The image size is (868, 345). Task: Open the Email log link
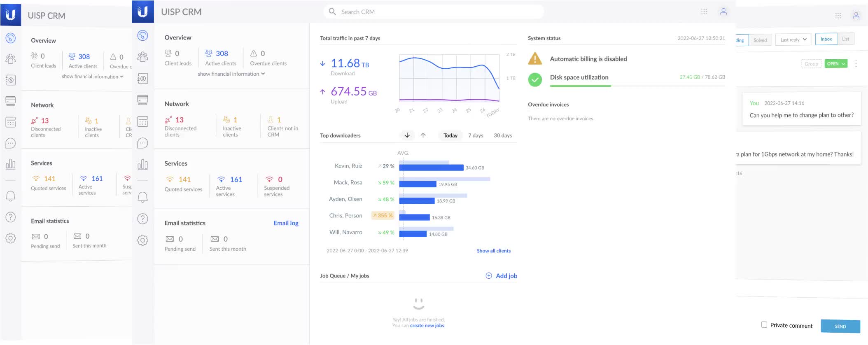point(286,223)
